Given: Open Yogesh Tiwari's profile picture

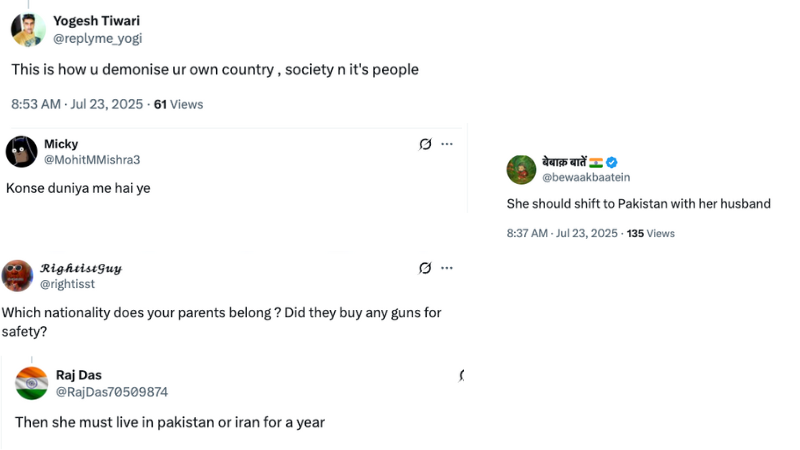Looking at the screenshot, I should click(27, 29).
